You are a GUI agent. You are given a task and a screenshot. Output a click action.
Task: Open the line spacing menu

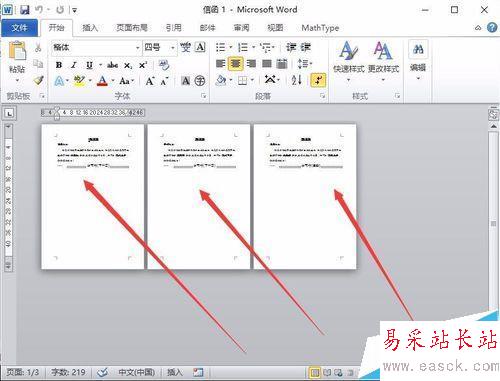[304, 63]
